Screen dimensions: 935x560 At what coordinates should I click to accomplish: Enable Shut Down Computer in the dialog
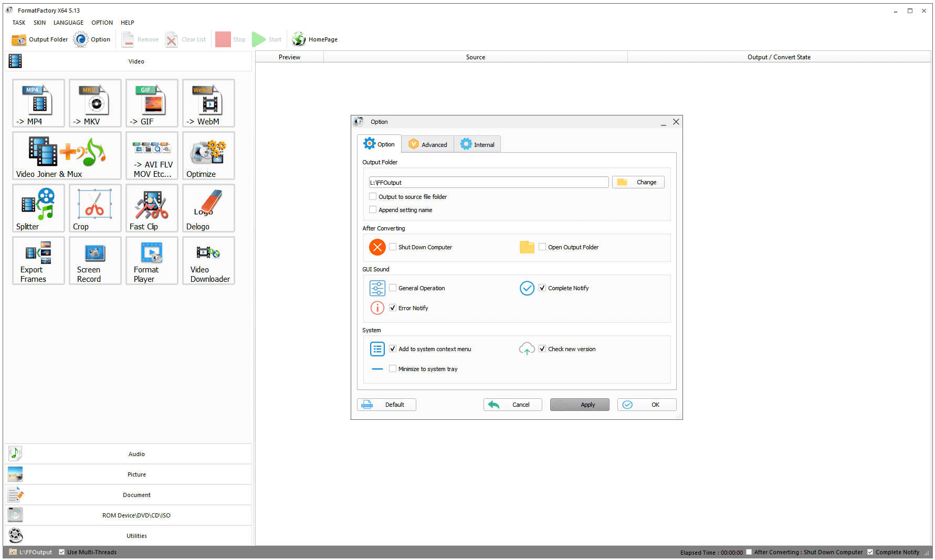393,247
